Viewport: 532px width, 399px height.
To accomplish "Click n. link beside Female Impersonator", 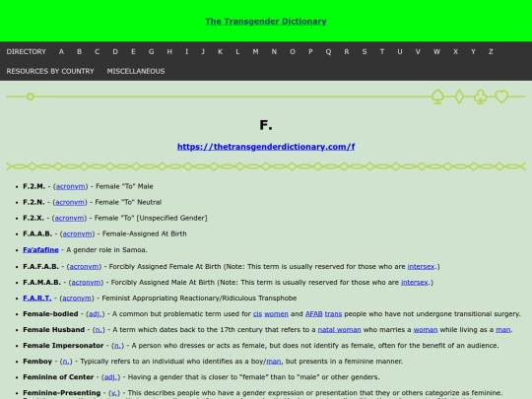I will pos(118,346).
